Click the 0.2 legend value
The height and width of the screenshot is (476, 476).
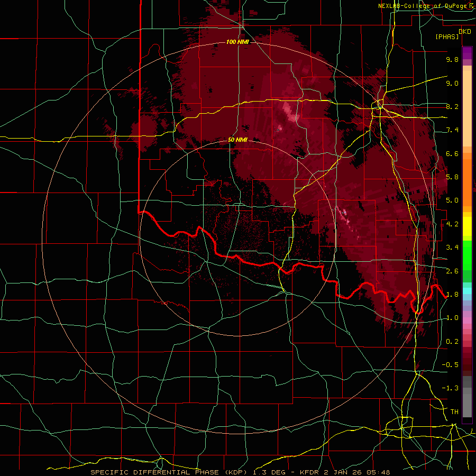[452, 342]
